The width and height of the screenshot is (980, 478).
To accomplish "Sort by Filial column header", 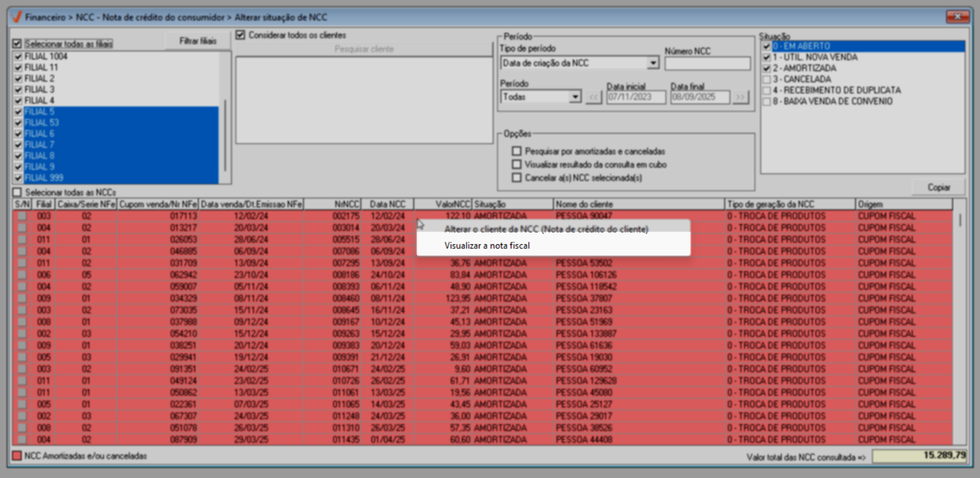I will point(44,204).
